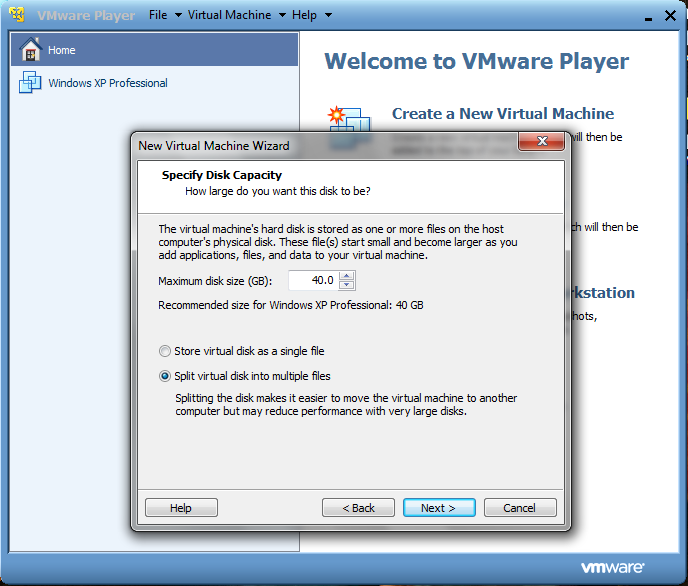Image resolution: width=688 pixels, height=586 pixels.
Task: Click the Welcome to VMware Player heading
Action: coord(477,61)
